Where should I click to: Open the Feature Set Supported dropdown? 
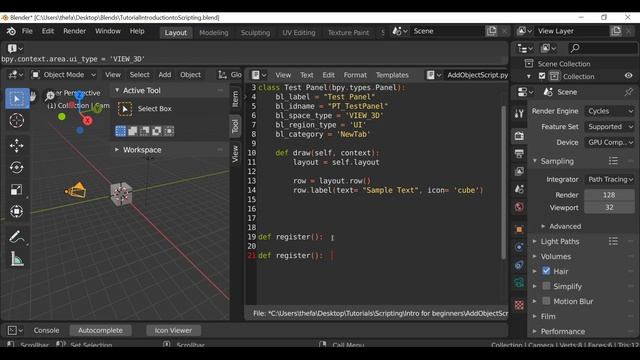point(610,127)
